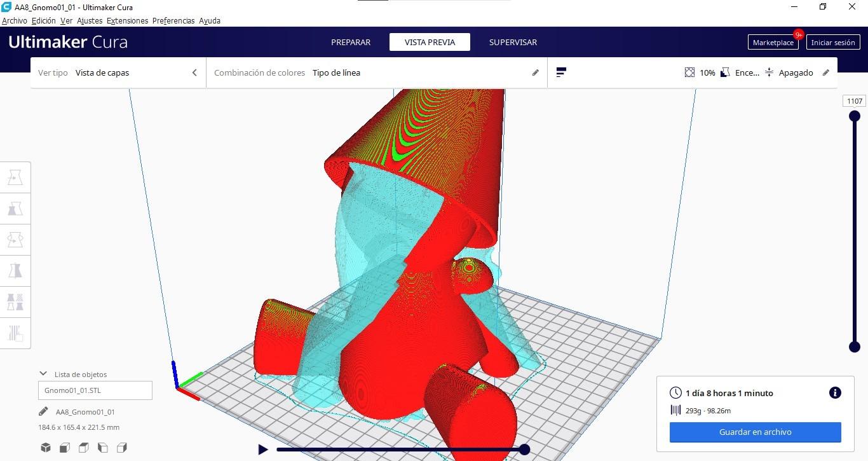Open the Archivo menu
This screenshot has width=868, height=461.
click(15, 20)
